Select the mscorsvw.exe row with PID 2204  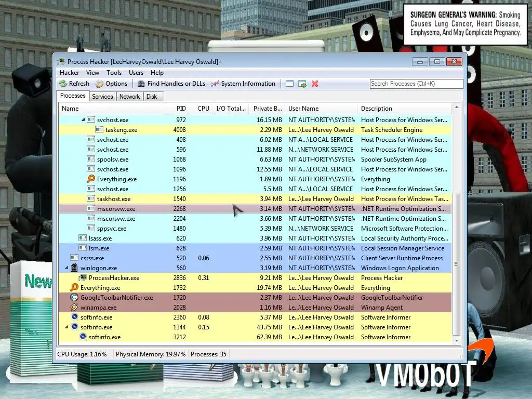(x=255, y=219)
